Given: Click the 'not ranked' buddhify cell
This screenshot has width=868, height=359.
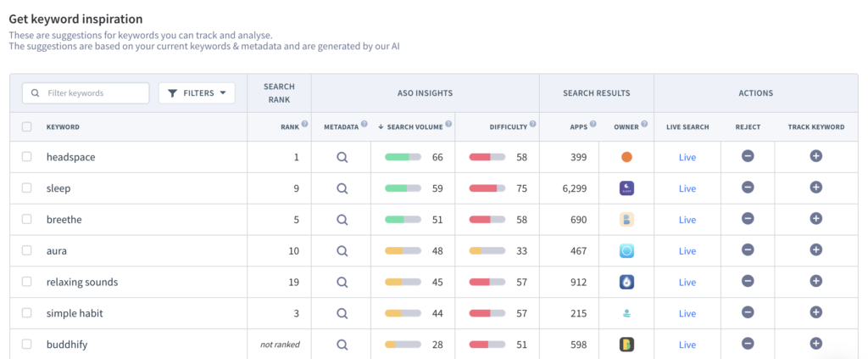Looking at the screenshot, I should click(x=280, y=345).
